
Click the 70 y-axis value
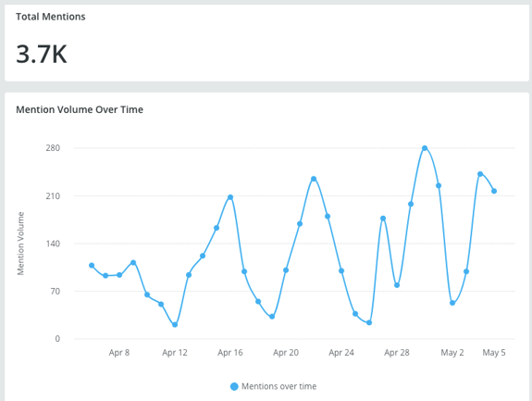point(56,291)
